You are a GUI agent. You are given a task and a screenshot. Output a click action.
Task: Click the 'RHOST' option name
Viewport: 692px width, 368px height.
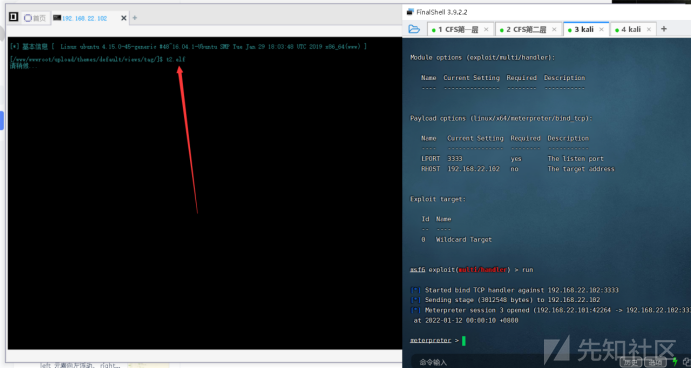tap(431, 169)
